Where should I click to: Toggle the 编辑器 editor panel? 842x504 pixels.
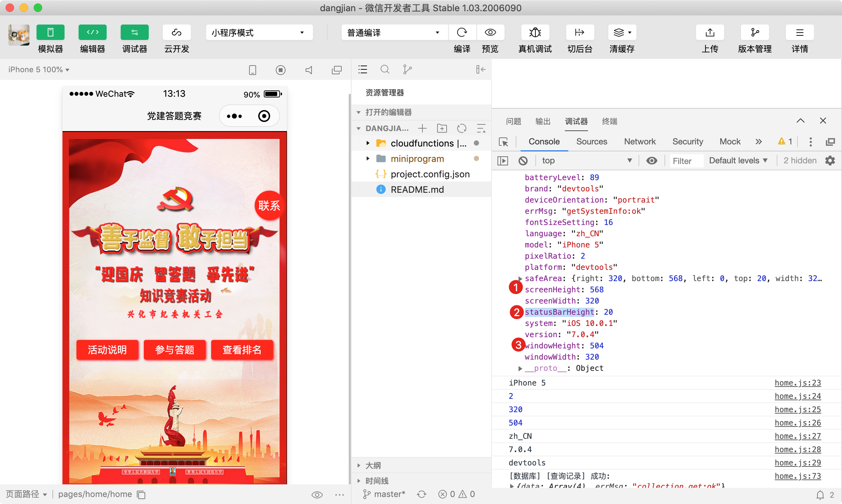(x=93, y=33)
